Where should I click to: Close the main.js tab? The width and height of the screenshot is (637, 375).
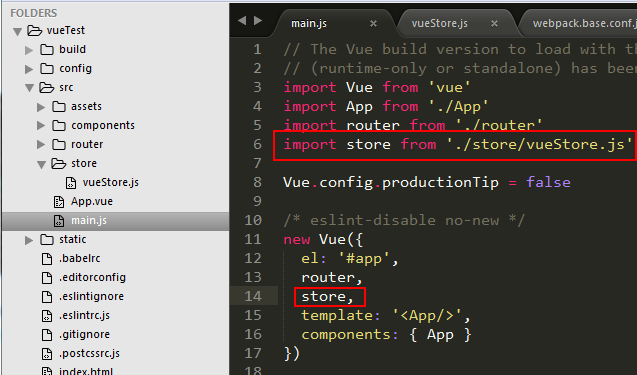[x=373, y=24]
